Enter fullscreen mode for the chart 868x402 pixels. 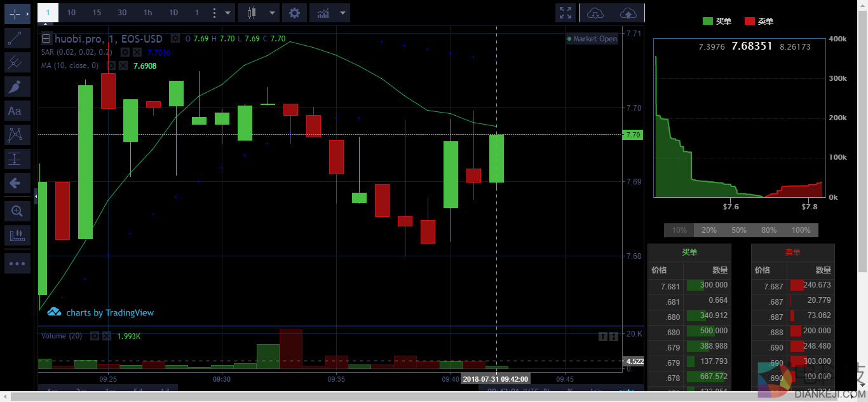tap(564, 13)
